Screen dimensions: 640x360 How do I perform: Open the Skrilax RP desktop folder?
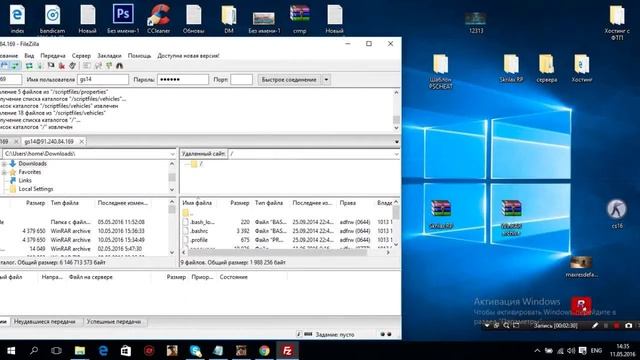(x=511, y=68)
